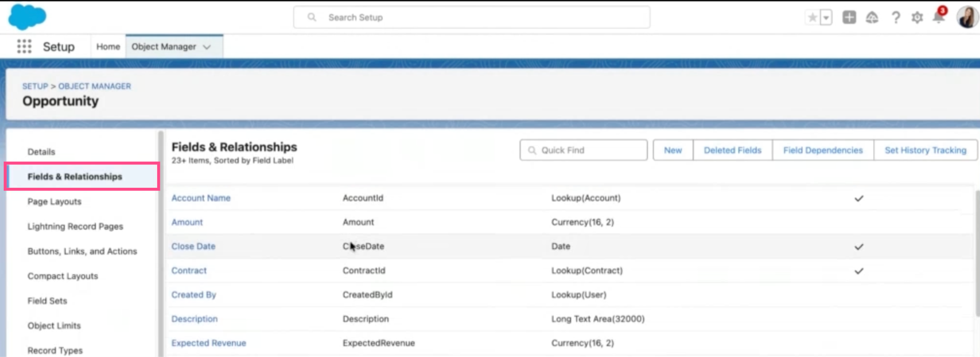Open the Created By field
The image size is (980, 357).
[x=193, y=294]
